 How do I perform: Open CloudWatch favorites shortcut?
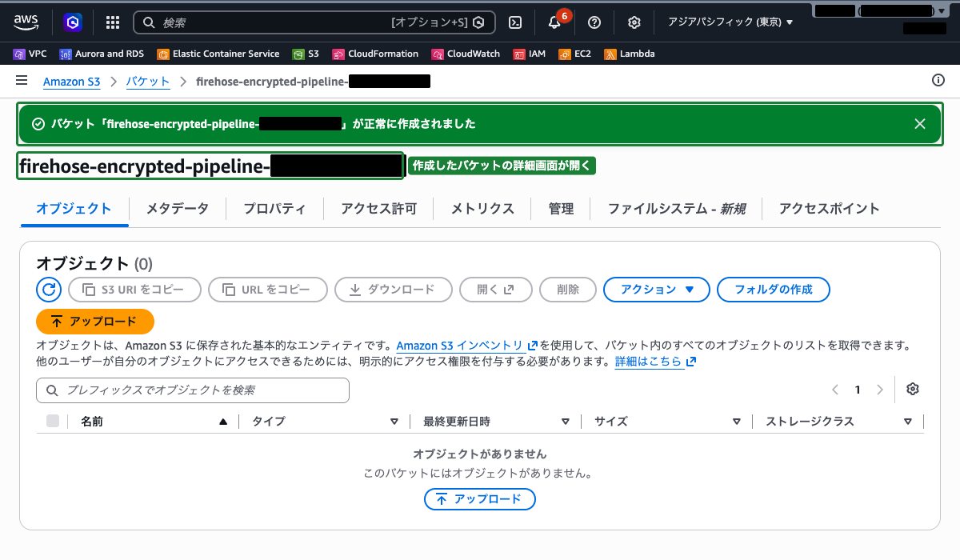(466, 54)
